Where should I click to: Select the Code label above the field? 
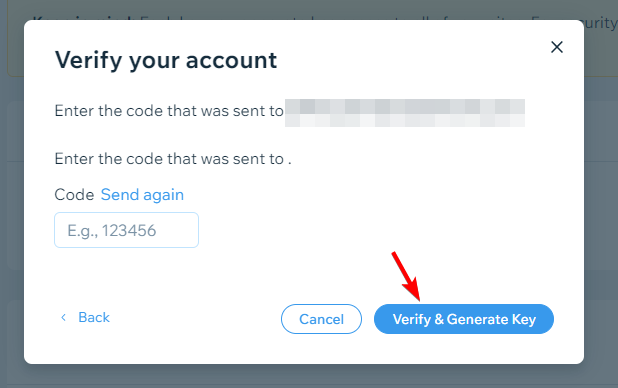[74, 195]
